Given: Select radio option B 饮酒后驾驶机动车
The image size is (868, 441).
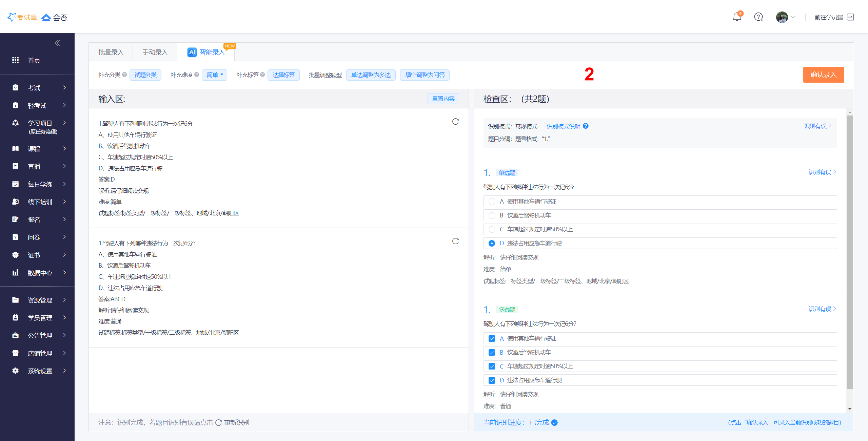Looking at the screenshot, I should pyautogui.click(x=492, y=216).
